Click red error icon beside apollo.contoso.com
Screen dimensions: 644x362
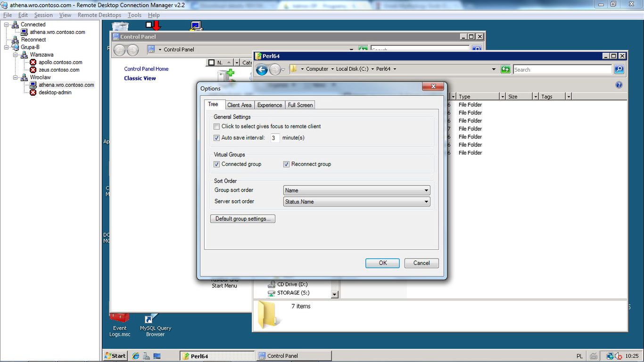pyautogui.click(x=33, y=62)
